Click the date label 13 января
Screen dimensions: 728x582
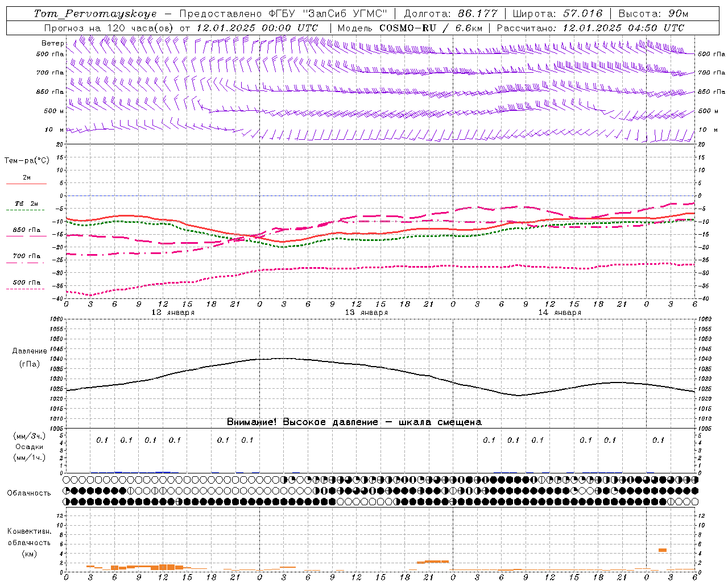point(366,313)
